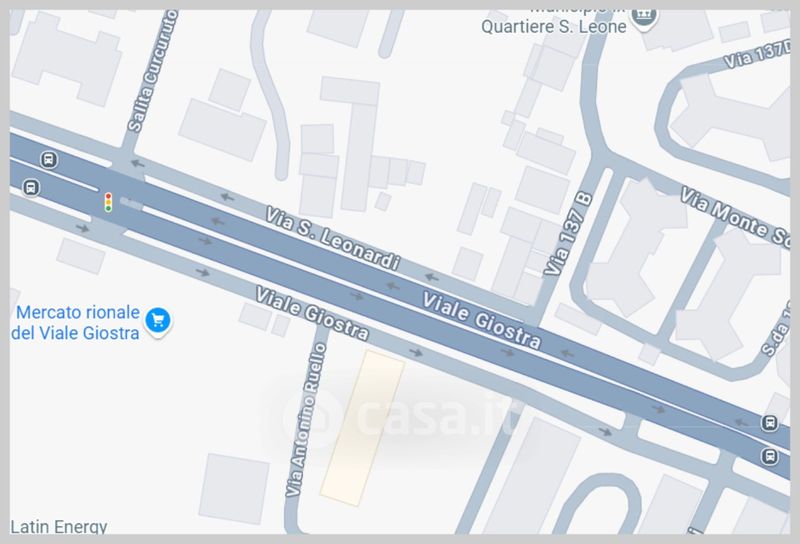Select the bus stop icon just below Salita Curcuruto
Viewport: 800px width, 544px height.
pyautogui.click(x=49, y=160)
